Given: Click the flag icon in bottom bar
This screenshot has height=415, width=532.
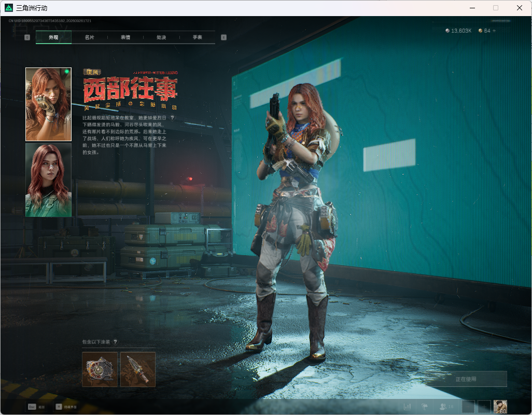Looking at the screenshot, I should [425, 406].
